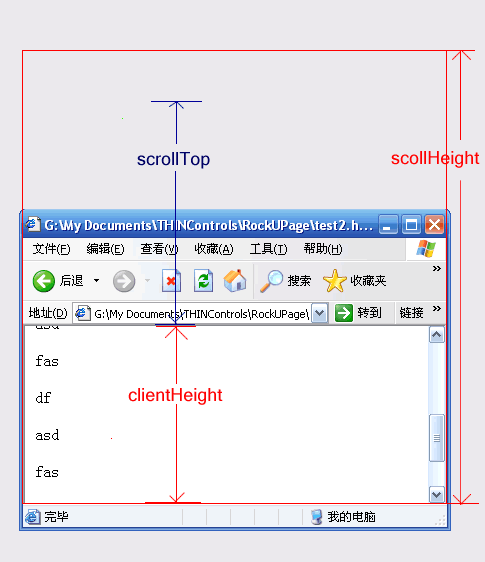
Task: Click the green Back arrow button
Action: tap(44, 281)
